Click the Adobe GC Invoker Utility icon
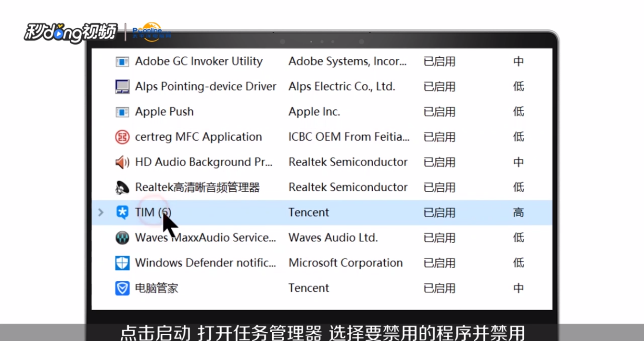The height and width of the screenshot is (341, 644). click(x=123, y=62)
